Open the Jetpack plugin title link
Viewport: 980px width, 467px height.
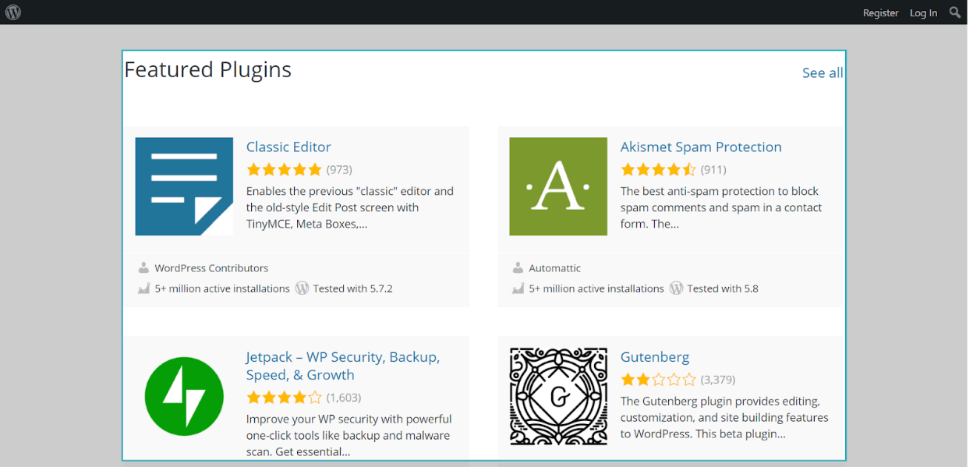343,366
